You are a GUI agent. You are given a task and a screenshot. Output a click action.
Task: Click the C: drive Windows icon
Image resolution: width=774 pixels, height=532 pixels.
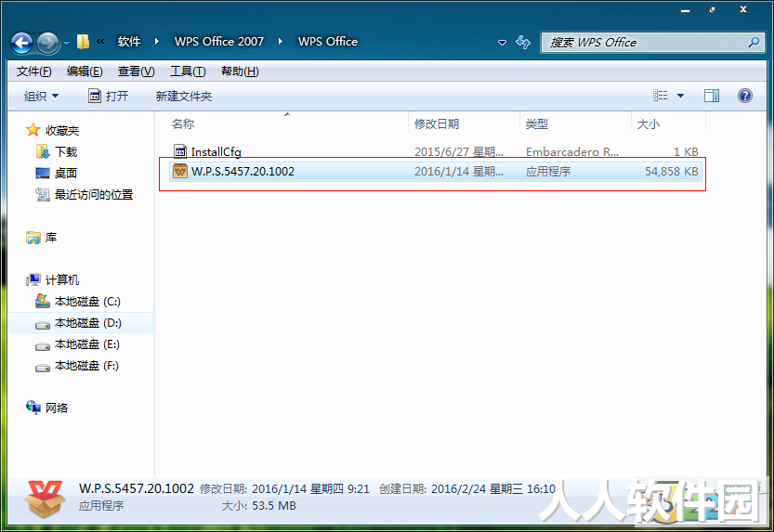[x=43, y=301]
